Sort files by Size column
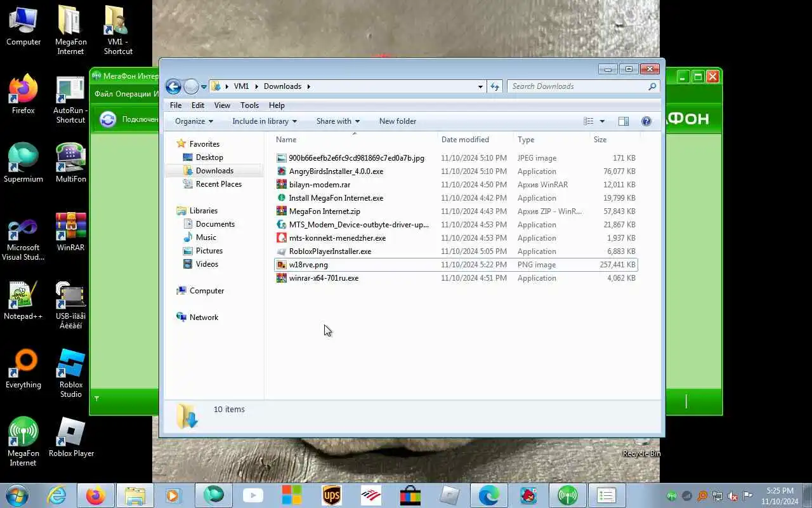The width and height of the screenshot is (812, 508). click(x=615, y=140)
